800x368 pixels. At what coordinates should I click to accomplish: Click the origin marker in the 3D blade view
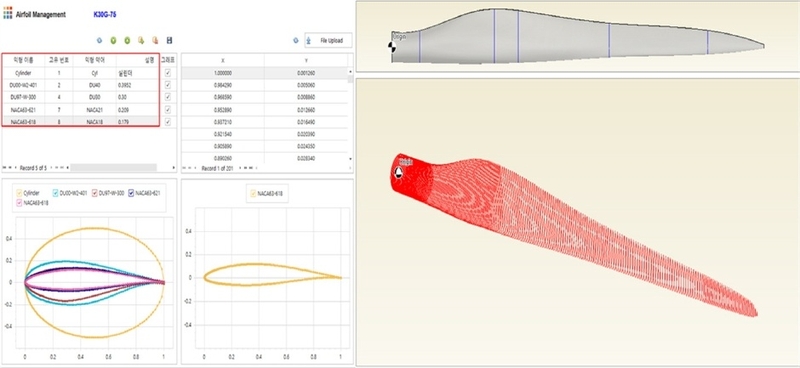(399, 173)
